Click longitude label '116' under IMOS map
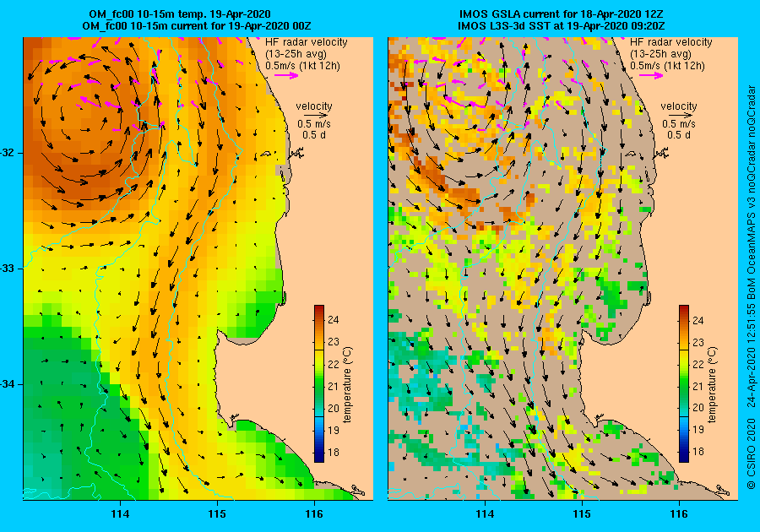Viewport: 760px width, 532px height. click(679, 514)
